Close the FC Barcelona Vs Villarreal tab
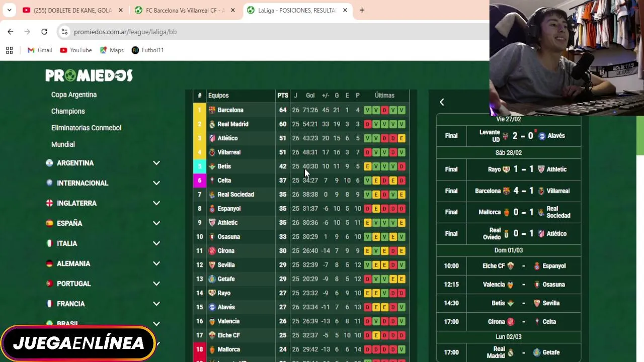 [x=232, y=10]
